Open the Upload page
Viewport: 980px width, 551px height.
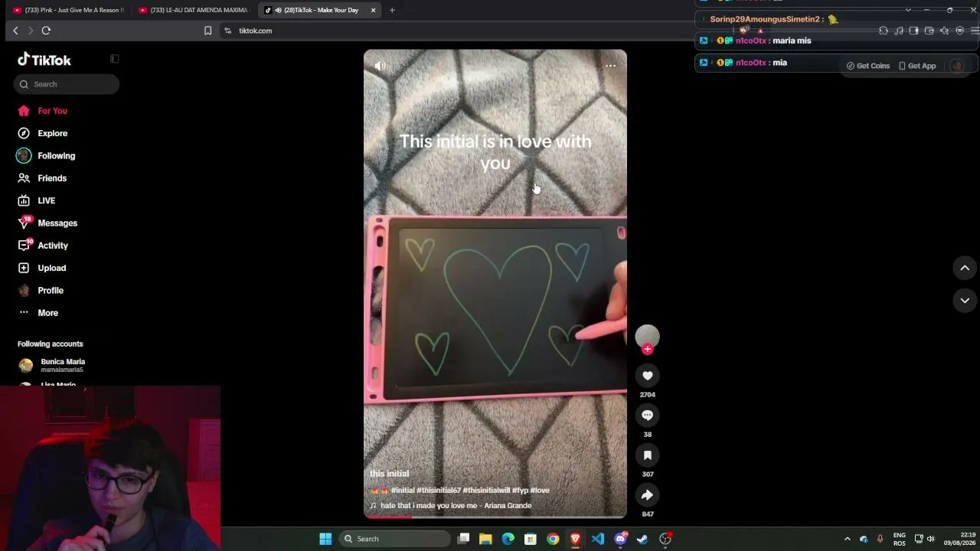tap(42, 268)
